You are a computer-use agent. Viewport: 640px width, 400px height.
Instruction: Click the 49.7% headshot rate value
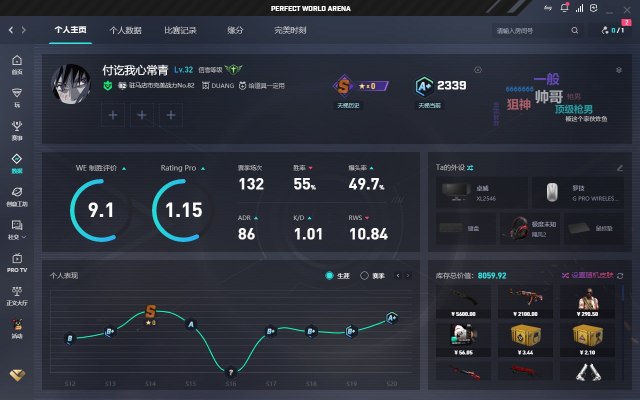(366, 184)
